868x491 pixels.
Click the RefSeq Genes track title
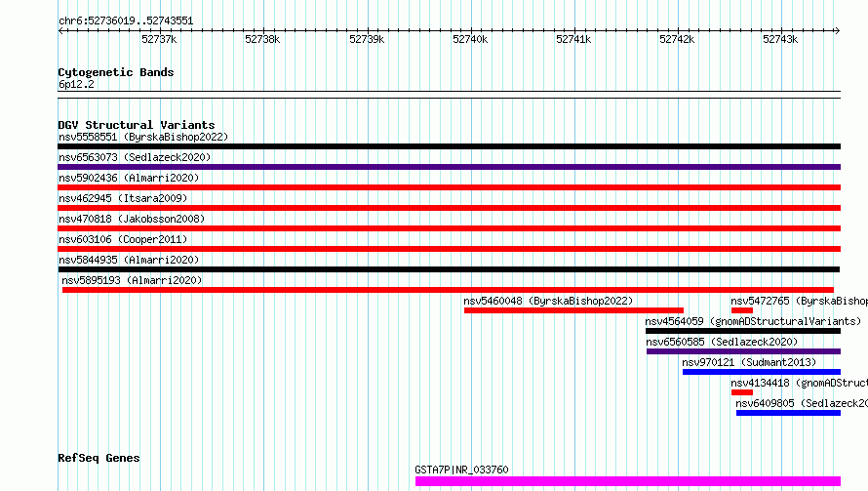pos(99,458)
